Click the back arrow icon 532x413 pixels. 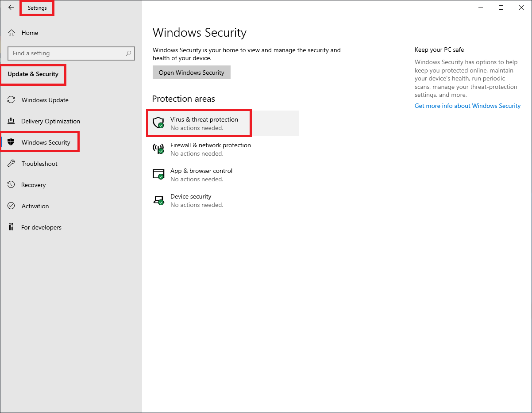(11, 8)
